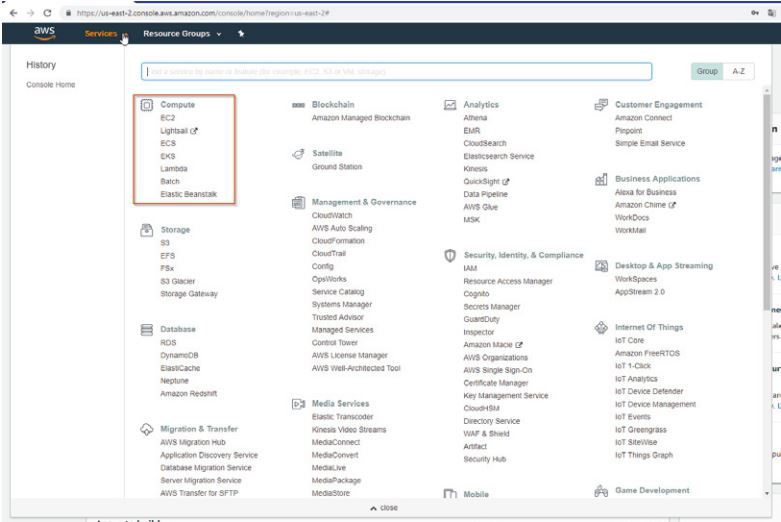Click the key icon in address bar

[x=755, y=13]
